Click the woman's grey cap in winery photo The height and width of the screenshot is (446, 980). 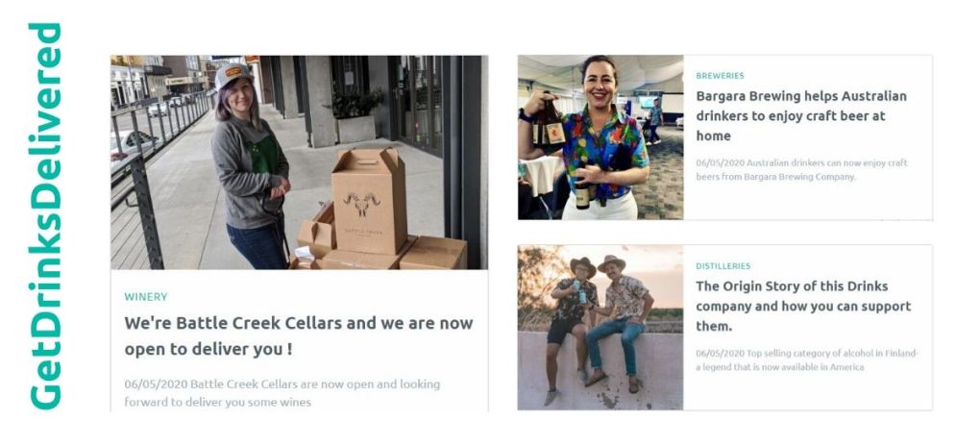pyautogui.click(x=233, y=75)
